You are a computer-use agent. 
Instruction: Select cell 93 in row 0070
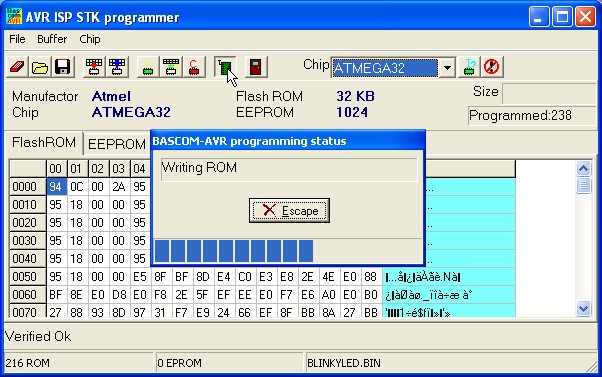pyautogui.click(x=98, y=312)
